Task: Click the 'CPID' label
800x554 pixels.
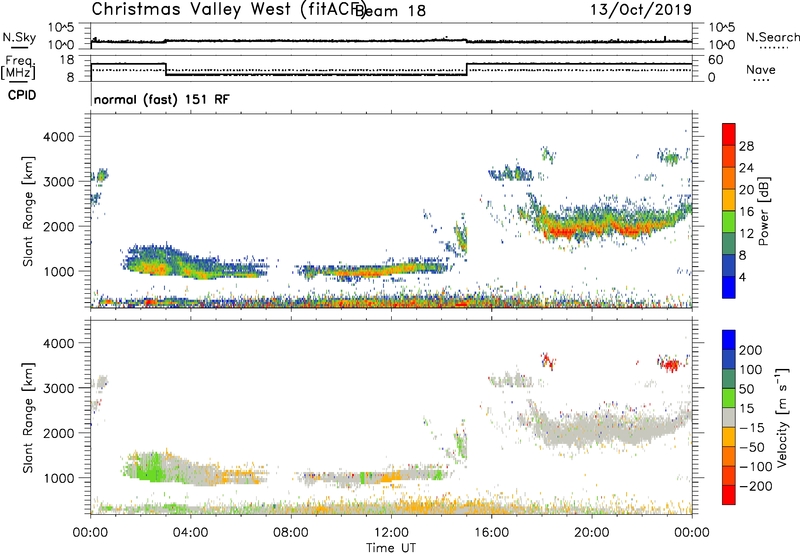Action: pos(22,95)
